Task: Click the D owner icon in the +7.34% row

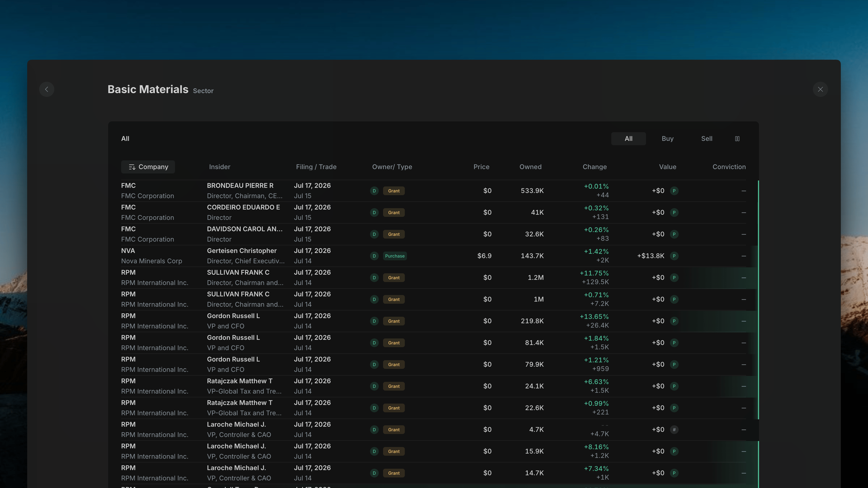Action: (x=374, y=473)
